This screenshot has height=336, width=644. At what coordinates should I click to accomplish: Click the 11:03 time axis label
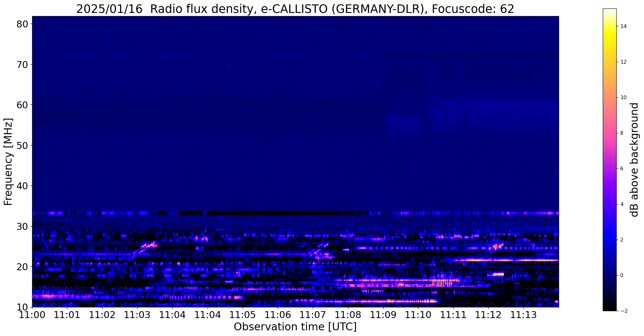point(137,315)
